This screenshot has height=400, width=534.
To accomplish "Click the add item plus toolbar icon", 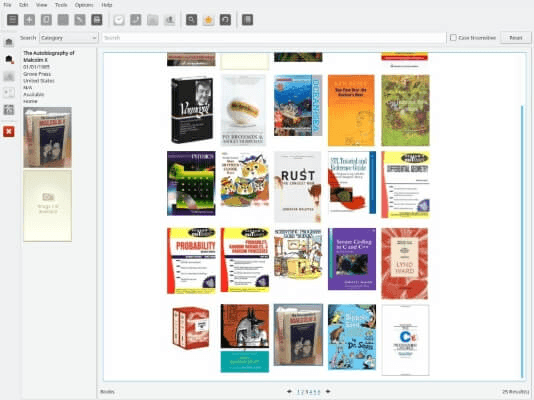I will coord(29,20).
